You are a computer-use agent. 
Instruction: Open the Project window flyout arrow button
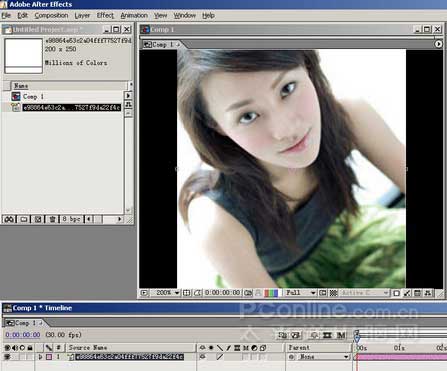(128, 96)
